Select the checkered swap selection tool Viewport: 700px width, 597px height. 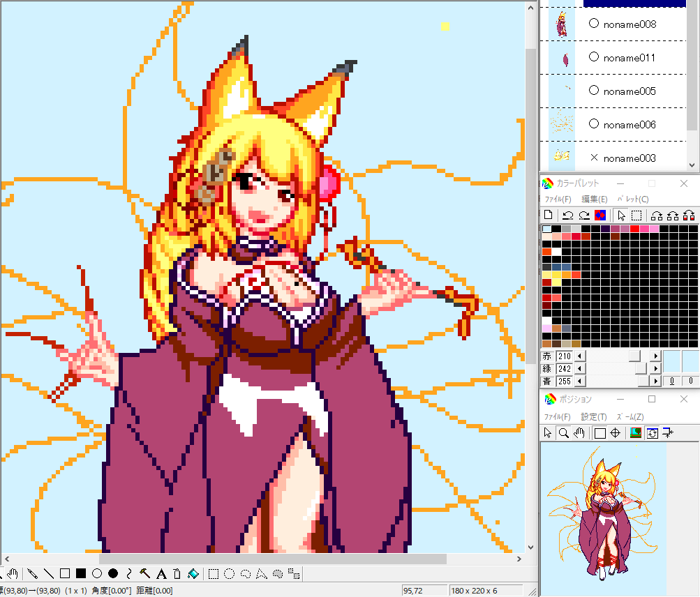[294, 573]
